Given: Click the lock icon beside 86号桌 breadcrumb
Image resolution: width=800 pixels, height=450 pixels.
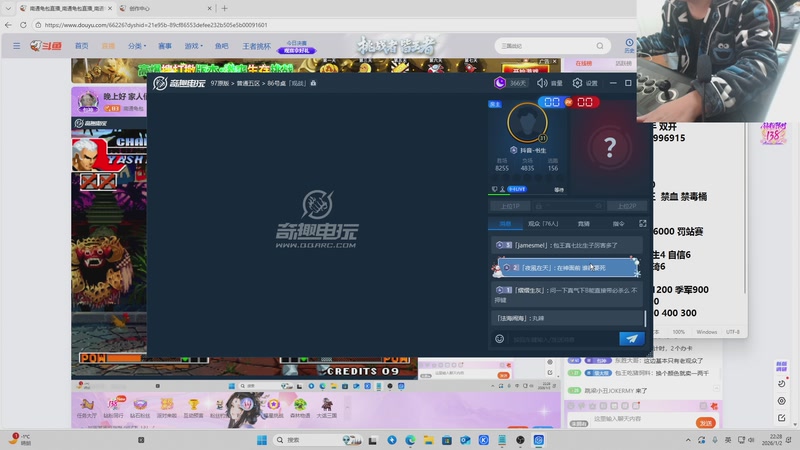Looking at the screenshot, I should pos(313,83).
